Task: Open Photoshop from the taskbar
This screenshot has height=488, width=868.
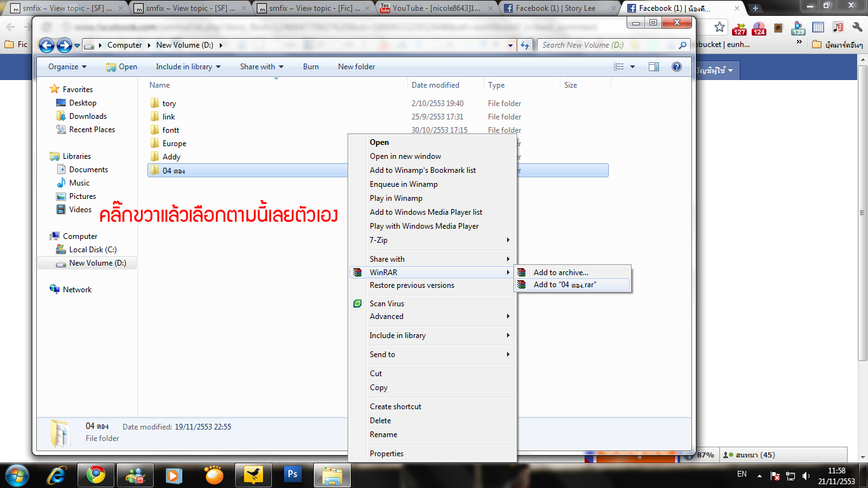Action: point(293,475)
